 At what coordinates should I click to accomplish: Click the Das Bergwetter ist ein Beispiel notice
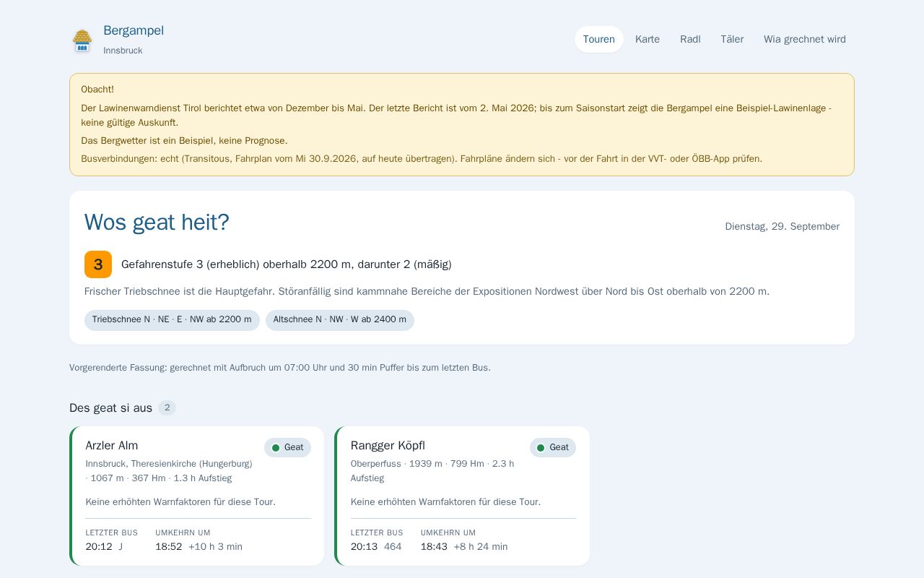tap(184, 141)
